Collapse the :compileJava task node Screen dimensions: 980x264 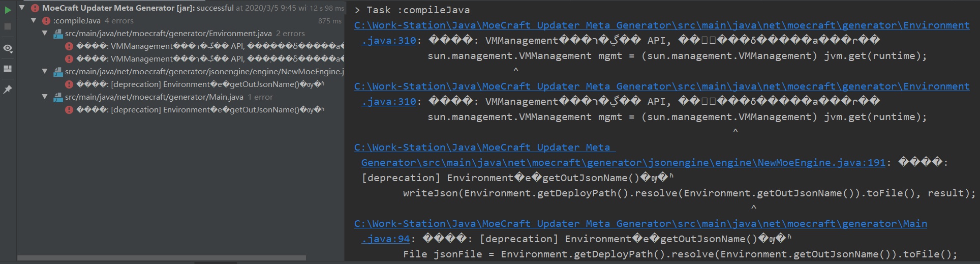point(34,21)
